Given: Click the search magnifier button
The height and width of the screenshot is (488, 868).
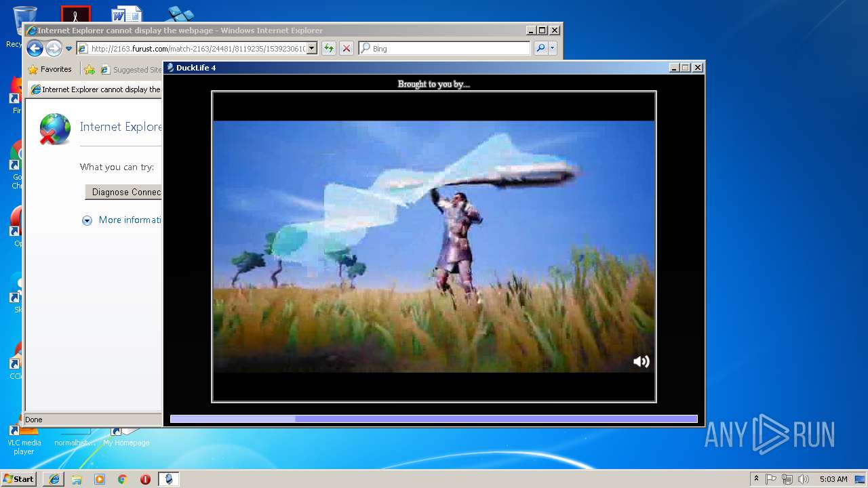Looking at the screenshot, I should (x=540, y=48).
